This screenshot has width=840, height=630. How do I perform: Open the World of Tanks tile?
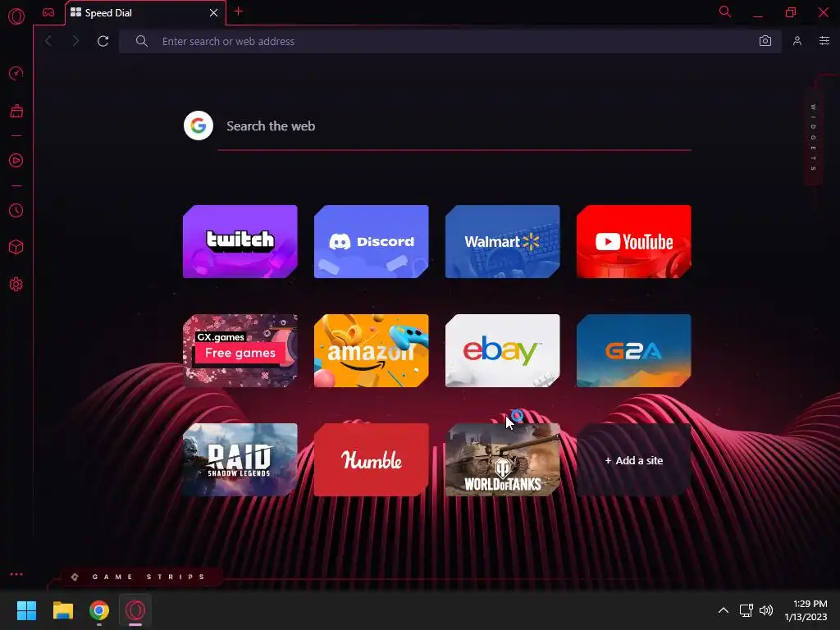[x=503, y=460]
